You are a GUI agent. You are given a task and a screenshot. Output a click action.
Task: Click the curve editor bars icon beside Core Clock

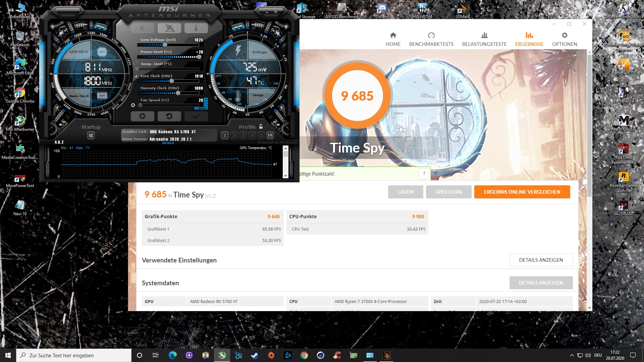136,76
